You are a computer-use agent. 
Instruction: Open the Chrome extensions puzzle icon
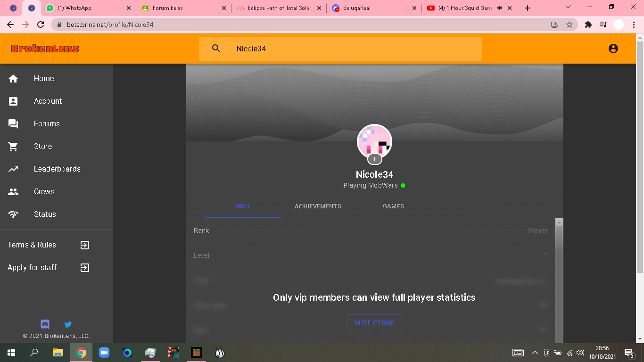588,25
